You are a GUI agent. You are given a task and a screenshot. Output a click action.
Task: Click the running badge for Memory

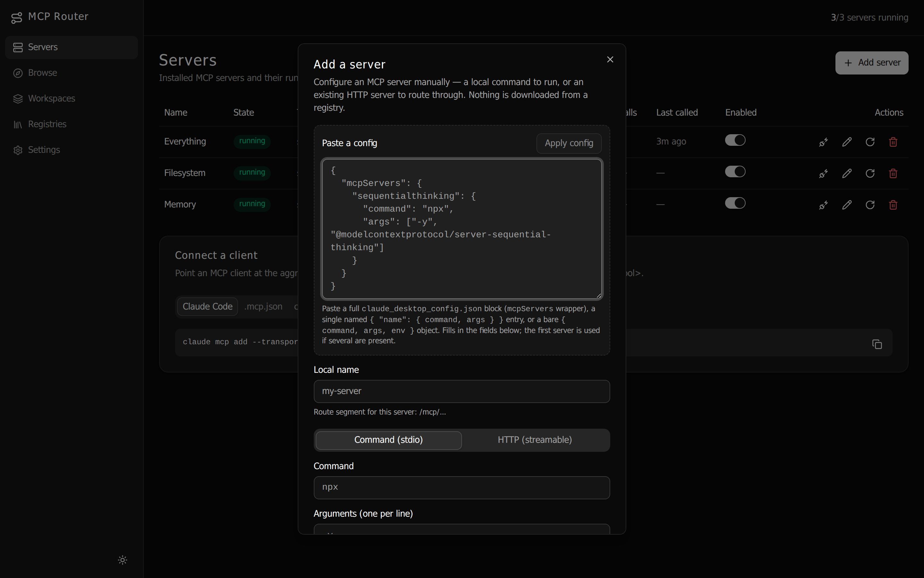pyautogui.click(x=252, y=204)
